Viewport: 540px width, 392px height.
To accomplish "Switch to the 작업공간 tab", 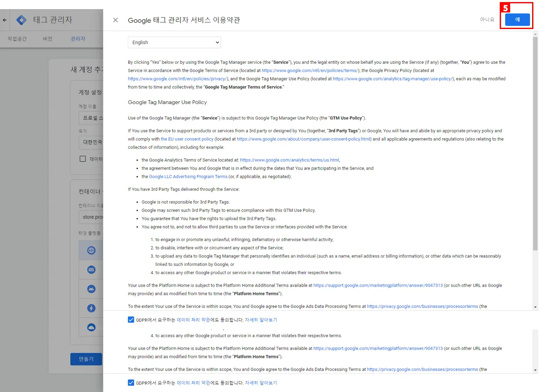I will click(17, 39).
